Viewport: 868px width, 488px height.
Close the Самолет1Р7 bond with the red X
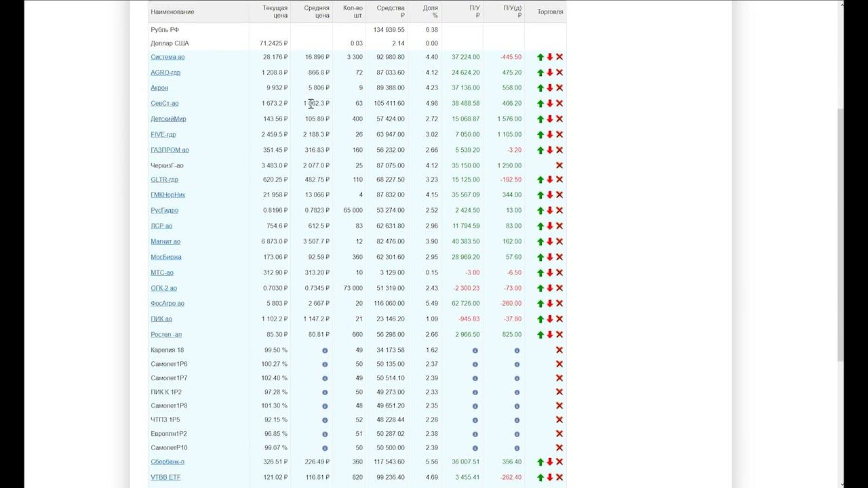coord(559,378)
